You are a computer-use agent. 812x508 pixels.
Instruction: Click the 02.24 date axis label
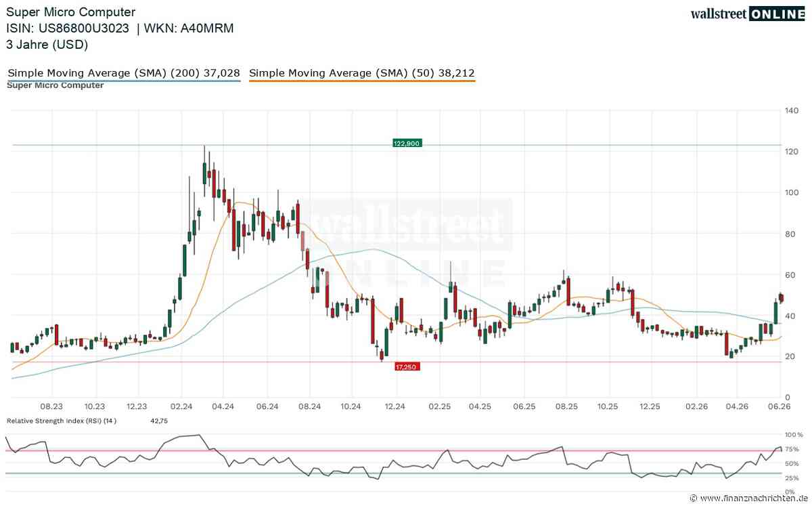(181, 406)
